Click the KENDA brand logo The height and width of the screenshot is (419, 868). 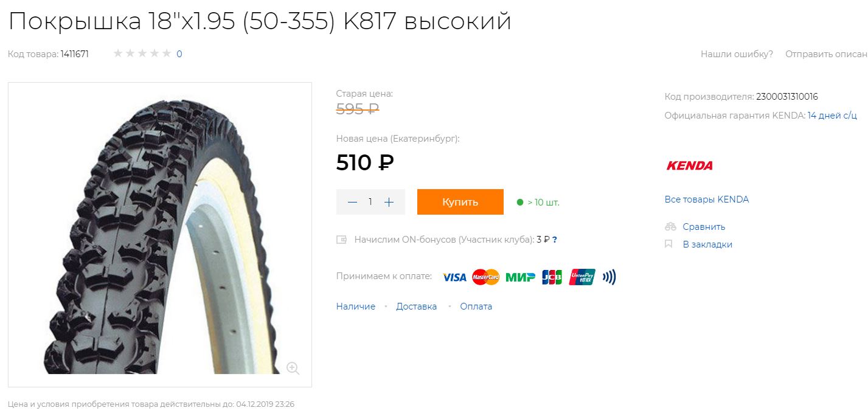click(x=689, y=165)
